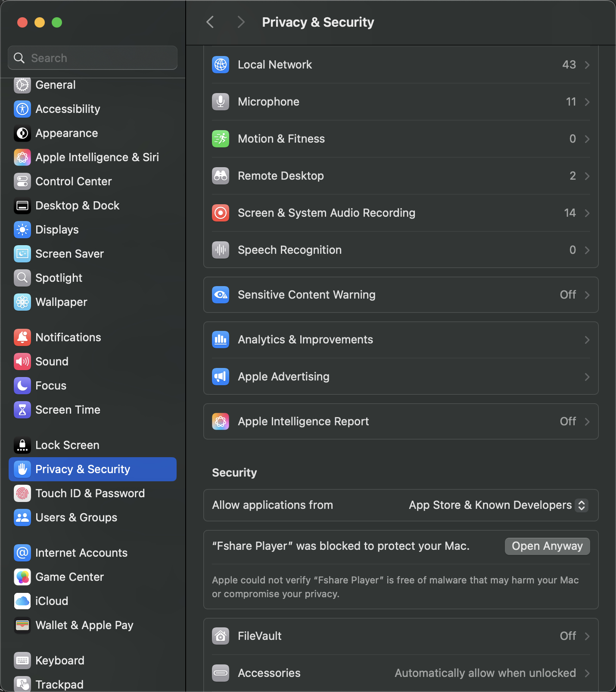This screenshot has height=692, width=616.
Task: Click the Analytics & Improvements chart icon
Action: pos(221,340)
